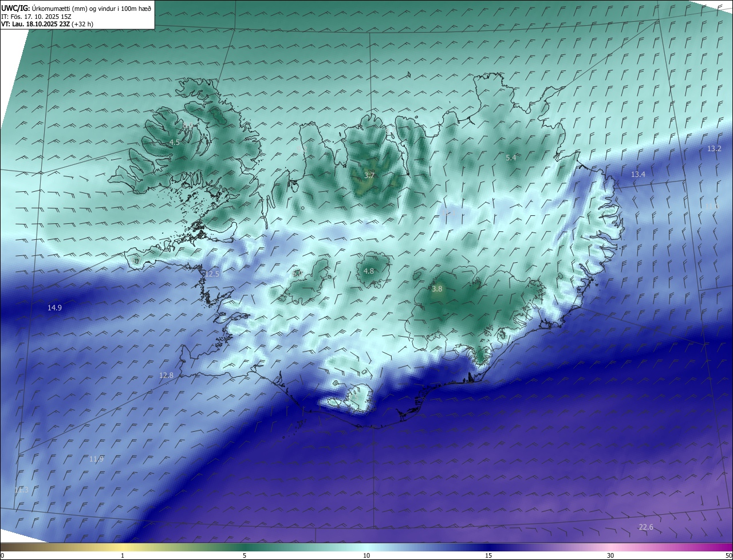Click the initial time line "IT: Fös. 17. 10. 2025 15Z"
This screenshot has height=560, width=733.
pos(36,17)
